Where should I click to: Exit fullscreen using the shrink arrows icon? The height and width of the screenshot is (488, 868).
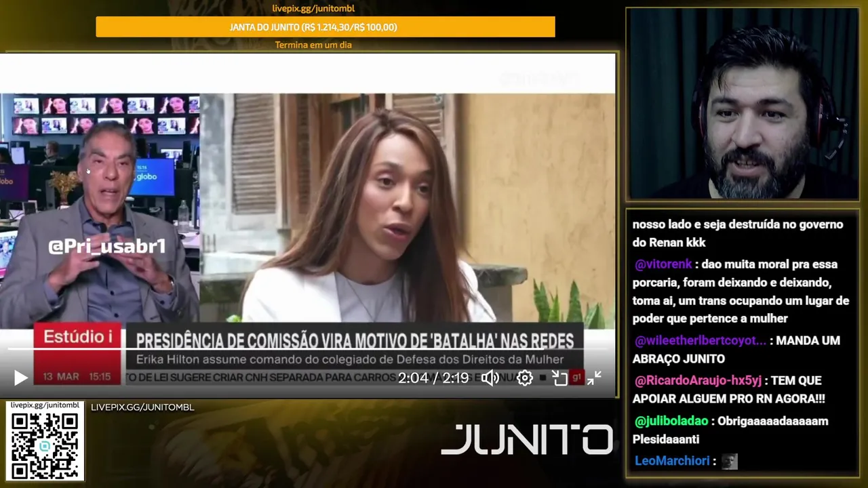594,378
